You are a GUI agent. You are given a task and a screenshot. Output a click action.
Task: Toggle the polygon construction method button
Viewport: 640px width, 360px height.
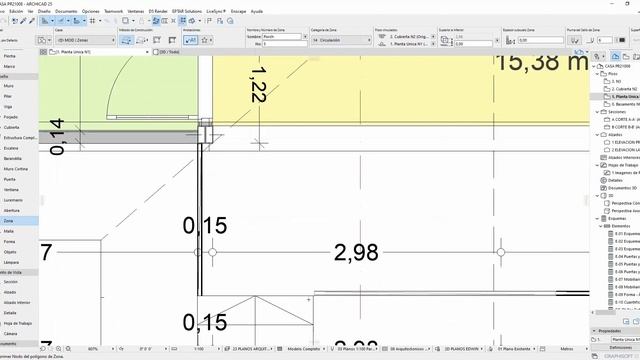click(126, 40)
